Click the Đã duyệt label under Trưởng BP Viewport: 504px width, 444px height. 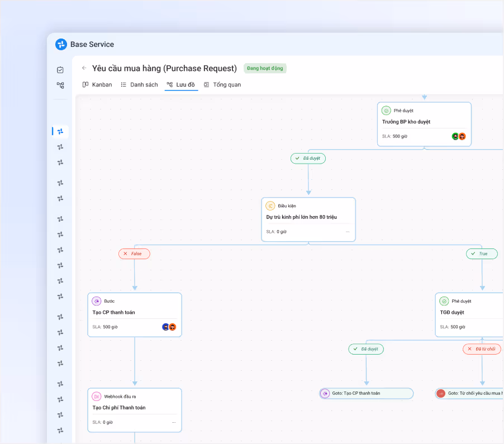click(308, 159)
